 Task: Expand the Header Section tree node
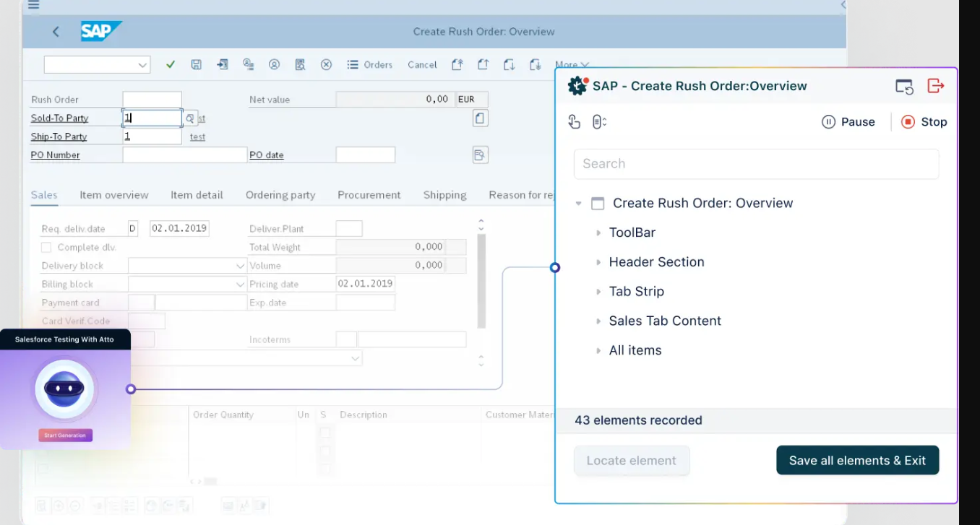[598, 262]
